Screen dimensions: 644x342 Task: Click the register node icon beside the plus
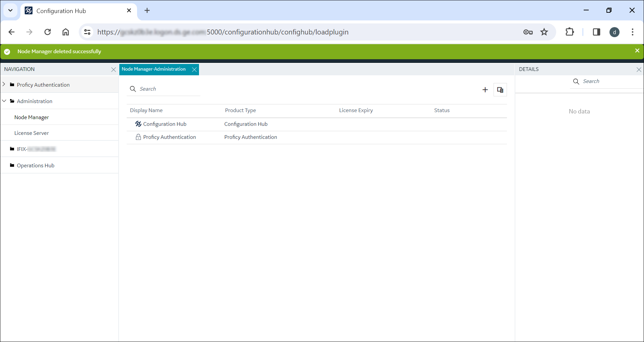(x=500, y=90)
